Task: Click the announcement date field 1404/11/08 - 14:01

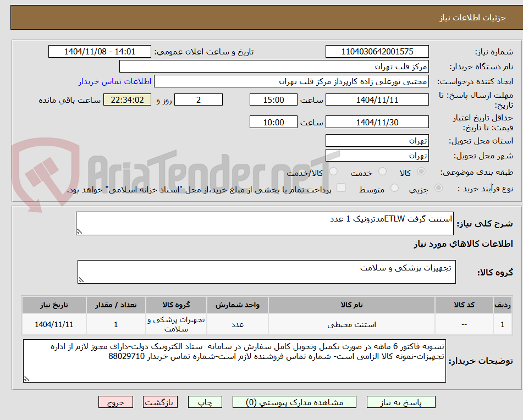Action: tap(100, 52)
